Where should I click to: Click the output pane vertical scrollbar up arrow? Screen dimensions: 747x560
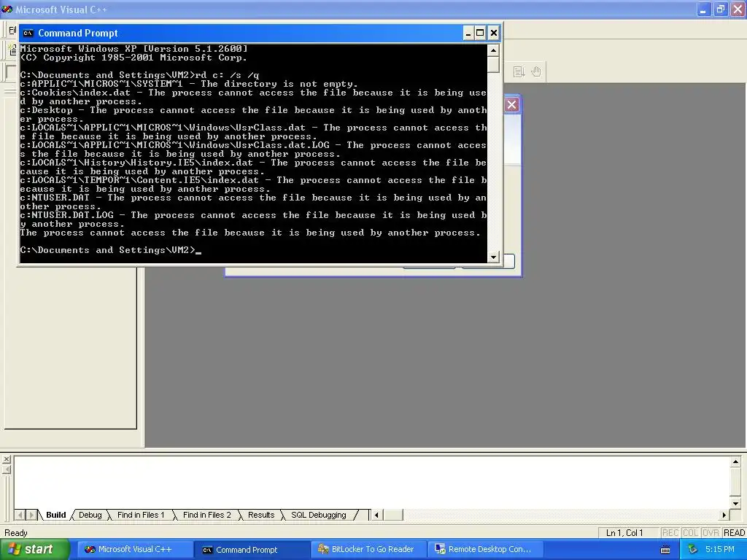tap(735, 462)
